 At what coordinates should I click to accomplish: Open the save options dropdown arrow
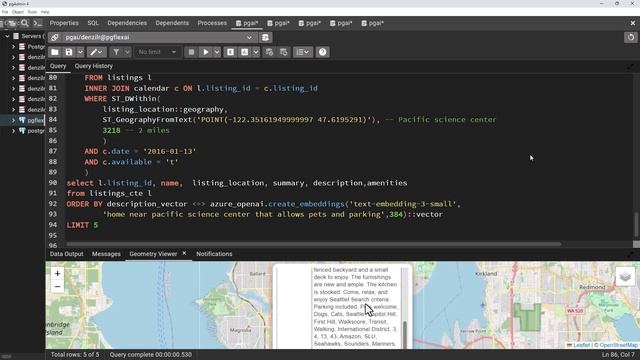(80, 52)
